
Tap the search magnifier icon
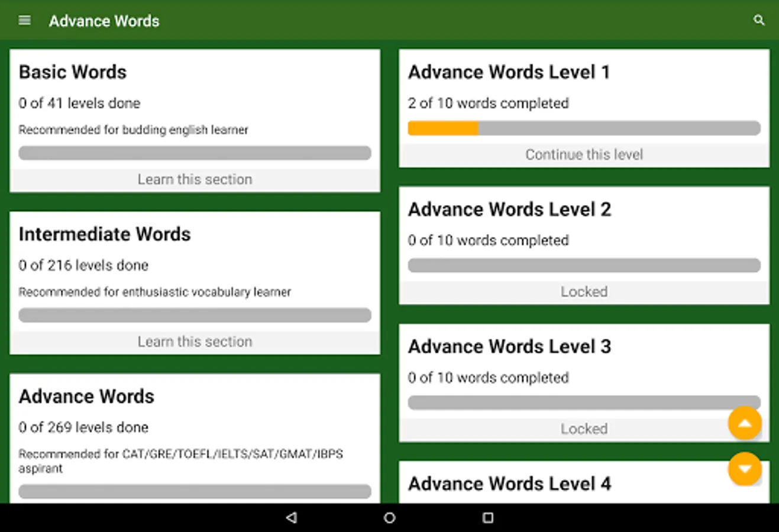point(759,21)
